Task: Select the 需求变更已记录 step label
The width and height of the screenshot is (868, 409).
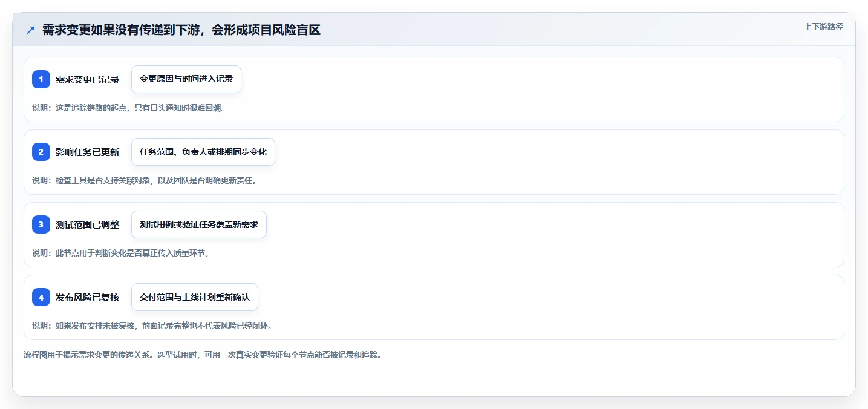Action: point(88,79)
